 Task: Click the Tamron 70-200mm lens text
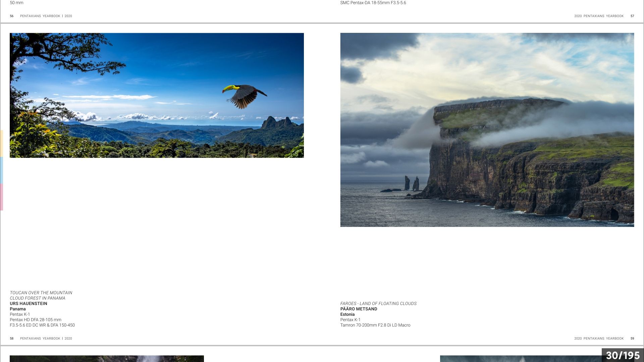[x=375, y=325]
